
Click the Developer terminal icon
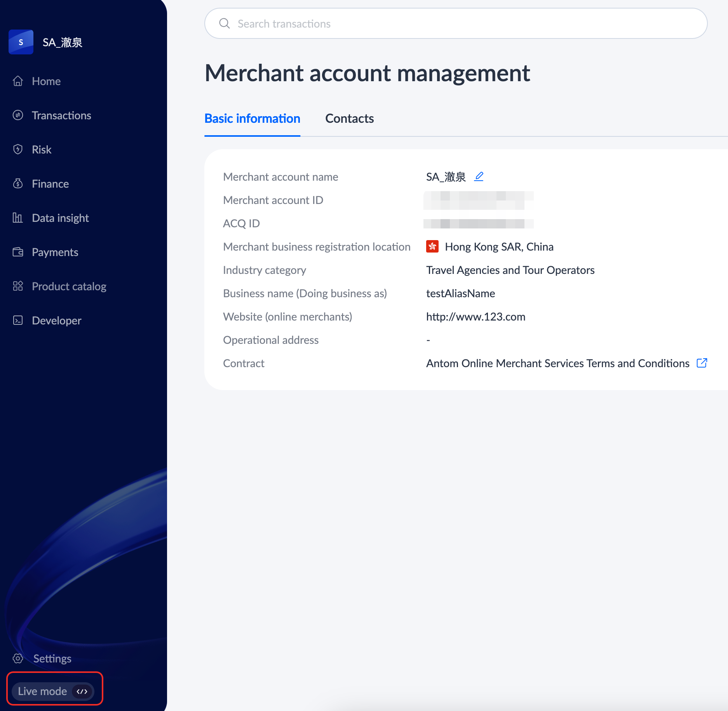tap(18, 320)
